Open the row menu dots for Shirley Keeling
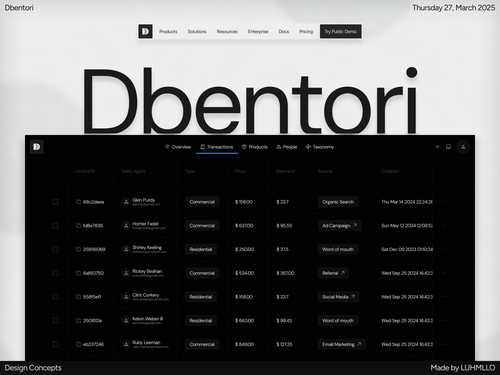The width and height of the screenshot is (500, 375). coord(444,249)
